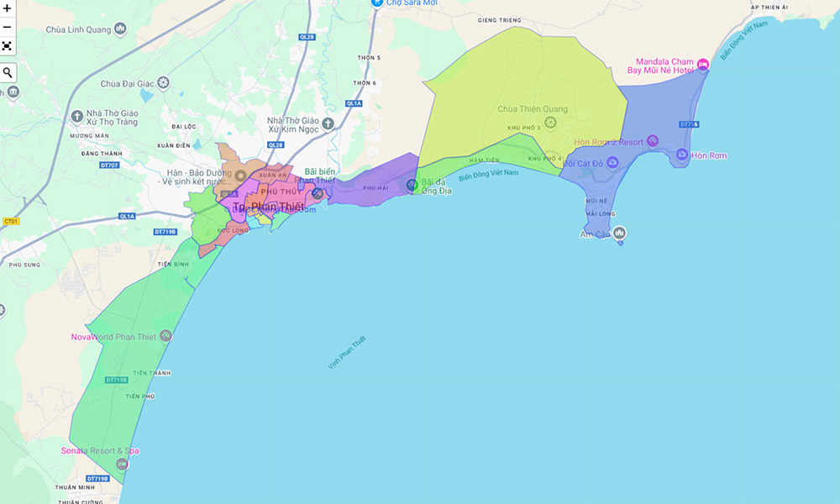Open the map search magnifier tool
Image resolution: width=840 pixels, height=504 pixels.
coord(8,72)
